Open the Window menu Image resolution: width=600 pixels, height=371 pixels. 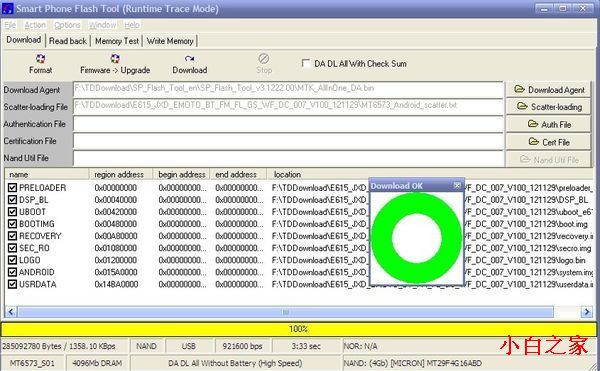click(102, 25)
